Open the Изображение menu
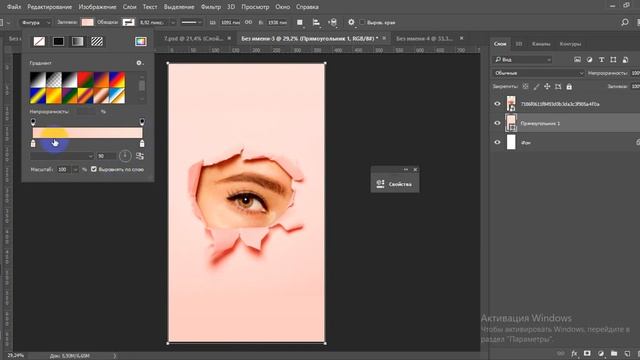The height and width of the screenshot is (360, 640). tap(97, 7)
